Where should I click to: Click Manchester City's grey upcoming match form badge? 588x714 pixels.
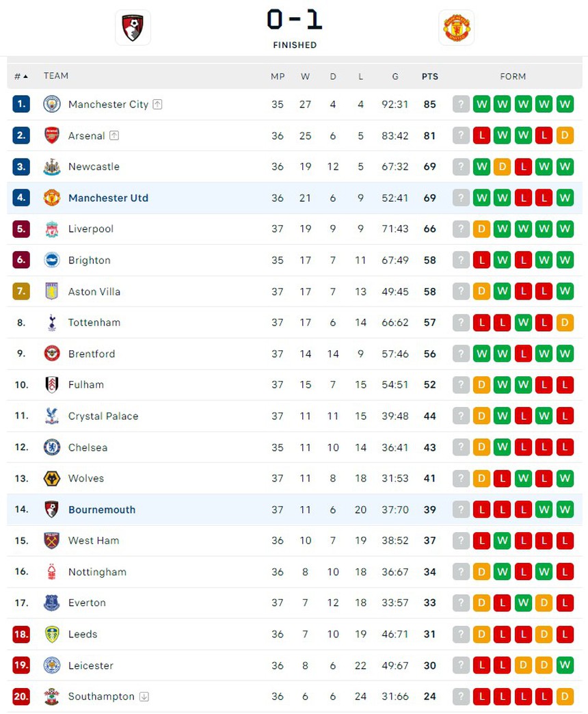coord(461,105)
